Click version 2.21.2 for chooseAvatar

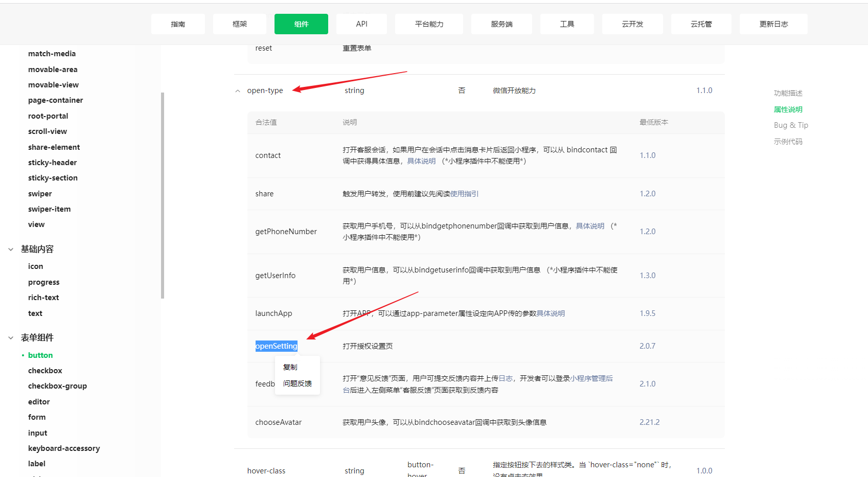(649, 422)
